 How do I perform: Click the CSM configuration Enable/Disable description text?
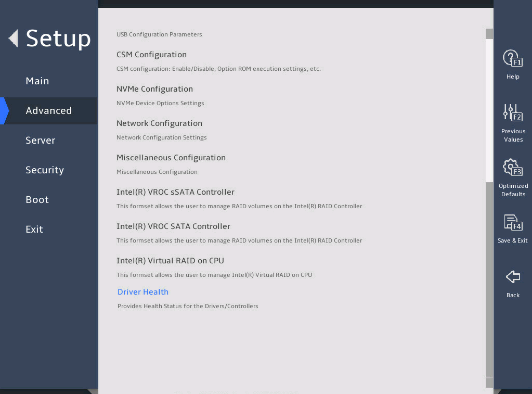click(218, 69)
